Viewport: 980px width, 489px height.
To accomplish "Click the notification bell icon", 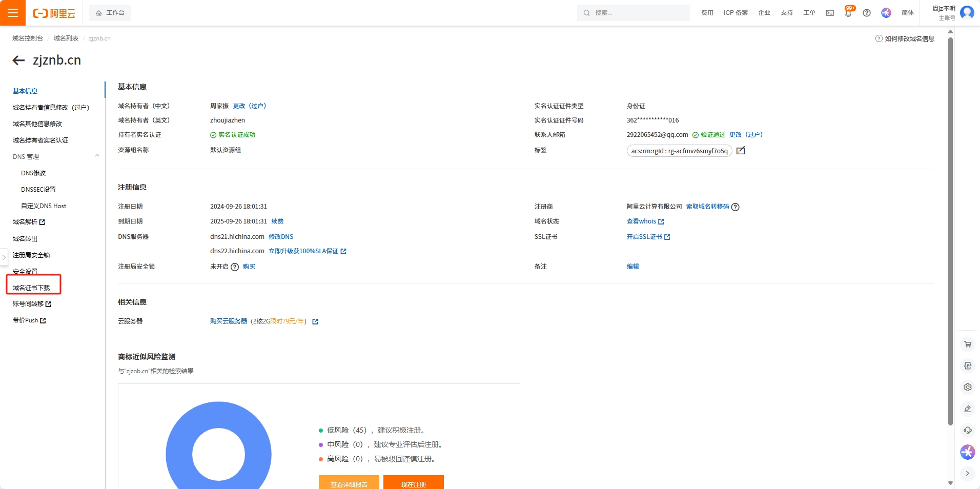I will point(848,13).
